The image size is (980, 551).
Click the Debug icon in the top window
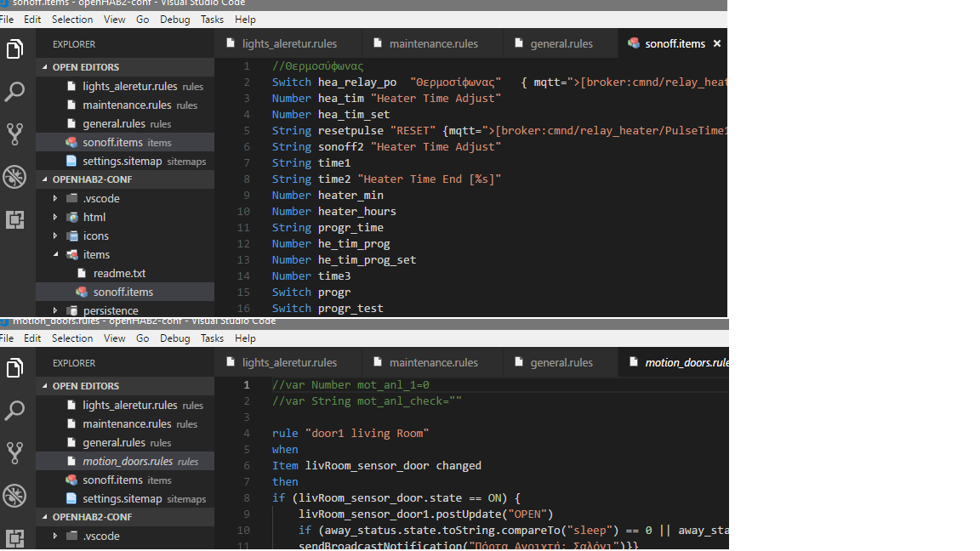point(14,176)
